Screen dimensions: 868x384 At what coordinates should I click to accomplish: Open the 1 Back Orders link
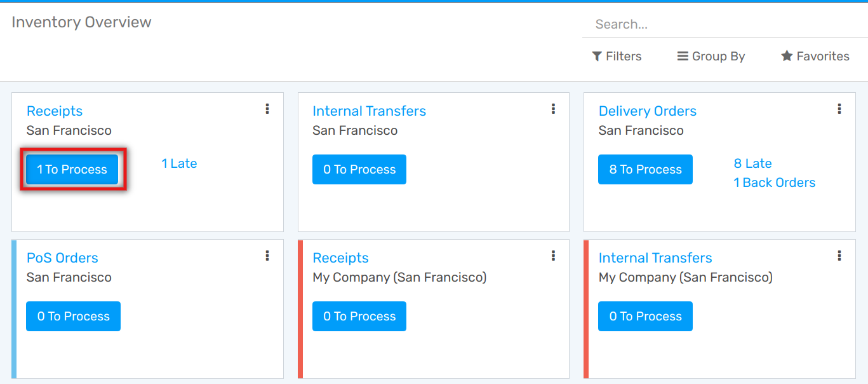coord(774,183)
